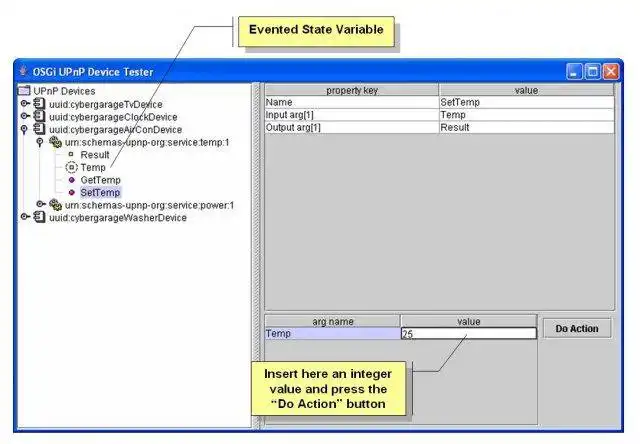Click the GetTemp action bullet icon
This screenshot has width=640, height=444.
[x=72, y=180]
